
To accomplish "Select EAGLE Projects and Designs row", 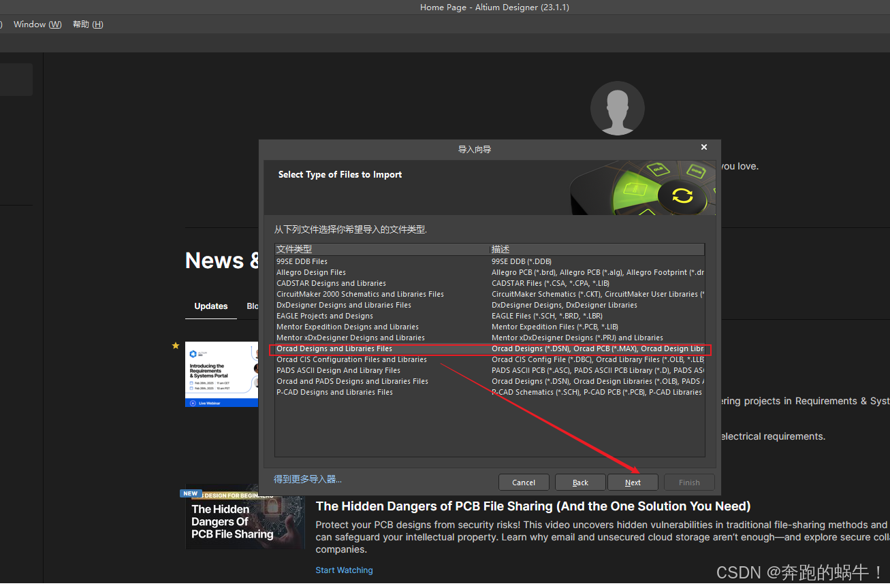I will [x=490, y=316].
